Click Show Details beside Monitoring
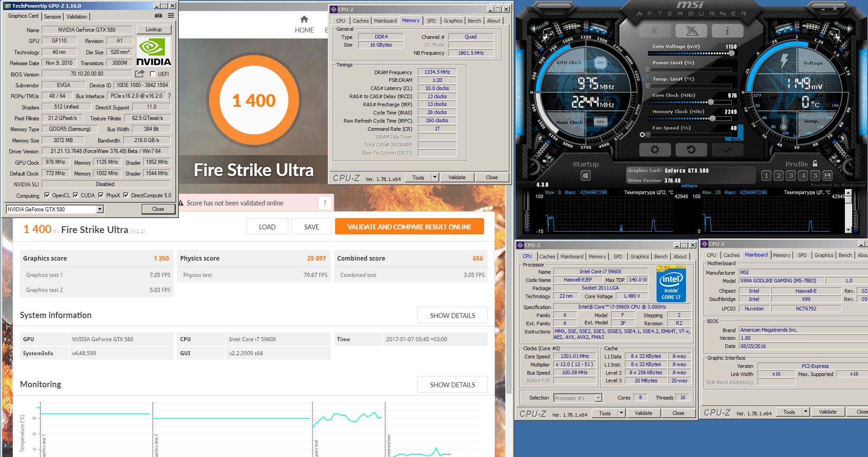 point(452,385)
